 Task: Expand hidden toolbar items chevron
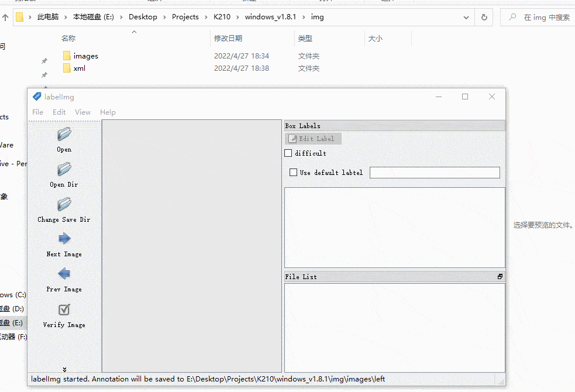[64, 369]
